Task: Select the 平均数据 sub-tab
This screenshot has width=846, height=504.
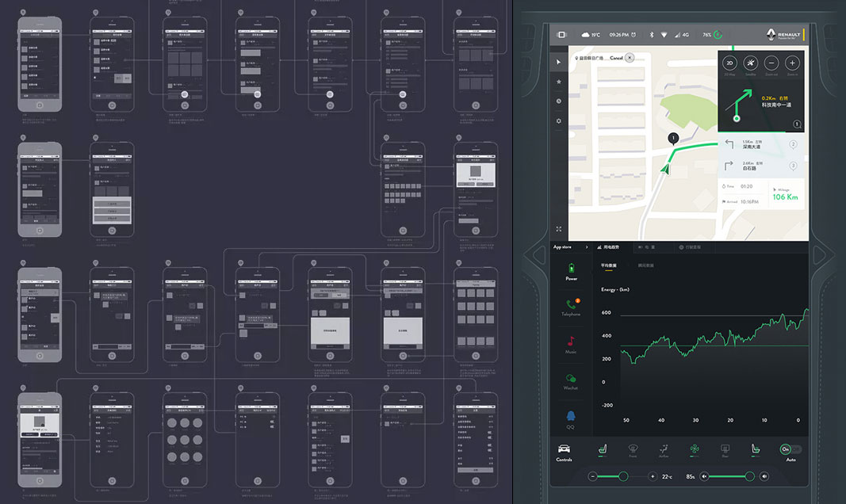Action: (x=610, y=265)
